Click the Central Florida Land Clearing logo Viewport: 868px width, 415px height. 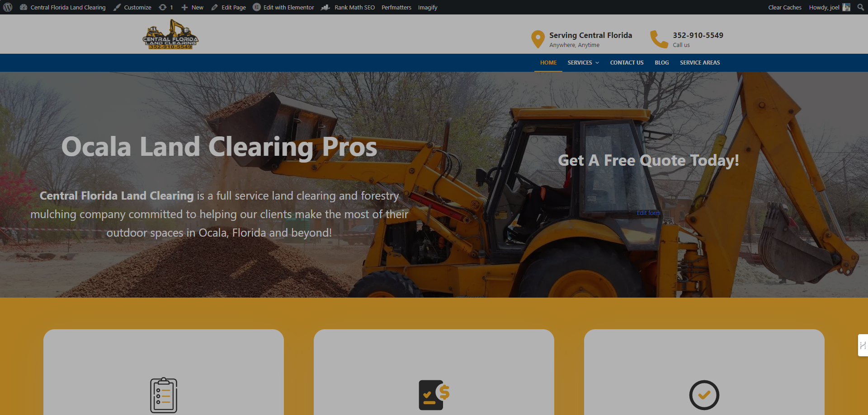coord(170,34)
